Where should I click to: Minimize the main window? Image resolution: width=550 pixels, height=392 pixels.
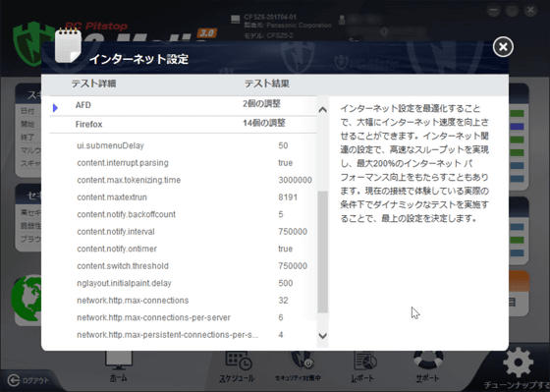(493, 10)
